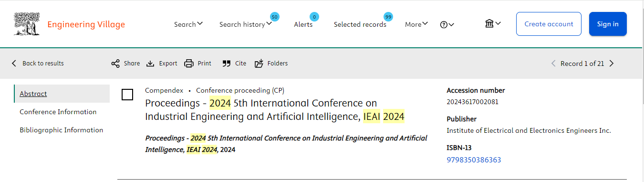This screenshot has width=644, height=182.
Task: Select the record checkbox beside title
Action: click(127, 95)
